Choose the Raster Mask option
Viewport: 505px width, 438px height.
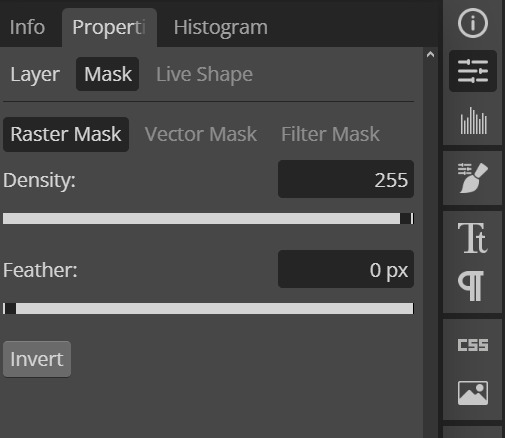[x=66, y=134]
